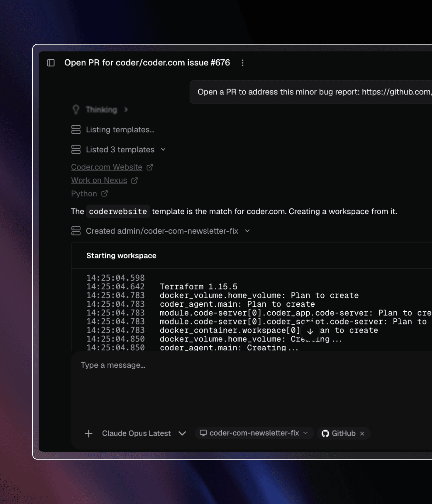Focus the Type a message input
This screenshot has width=432, height=504.
tap(251, 365)
